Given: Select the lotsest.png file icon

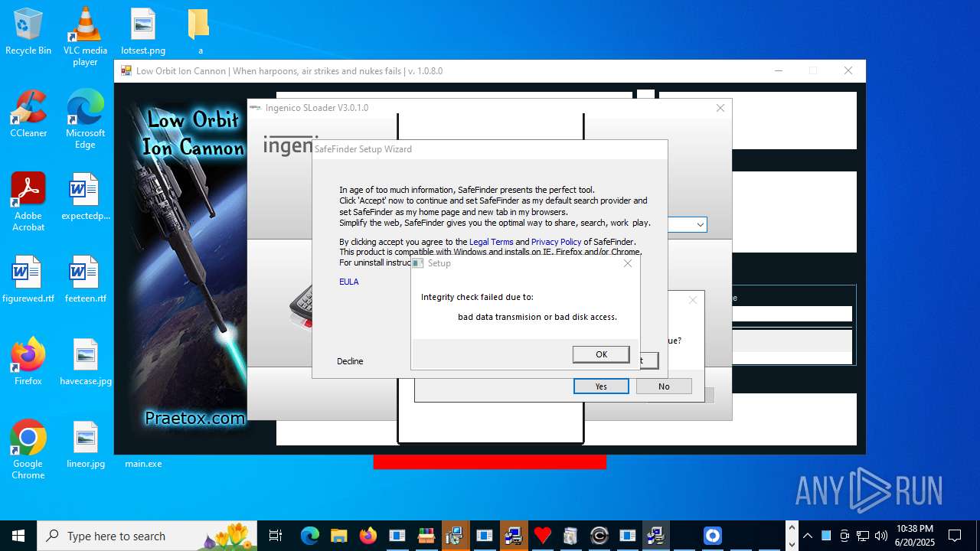Looking at the screenshot, I should coord(143,32).
